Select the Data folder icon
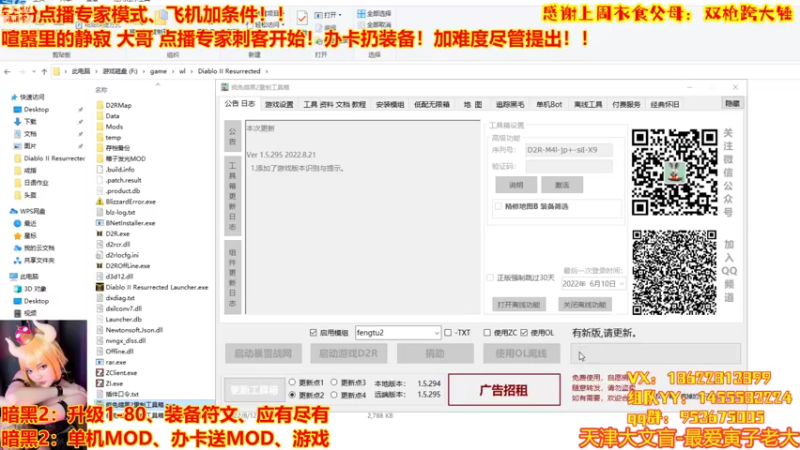 (x=99, y=116)
